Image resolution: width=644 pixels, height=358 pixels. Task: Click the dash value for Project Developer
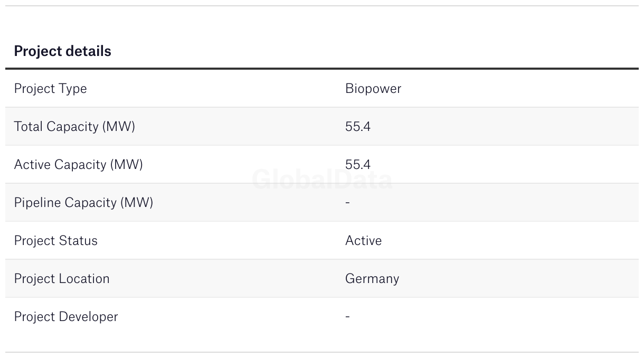coord(347,316)
